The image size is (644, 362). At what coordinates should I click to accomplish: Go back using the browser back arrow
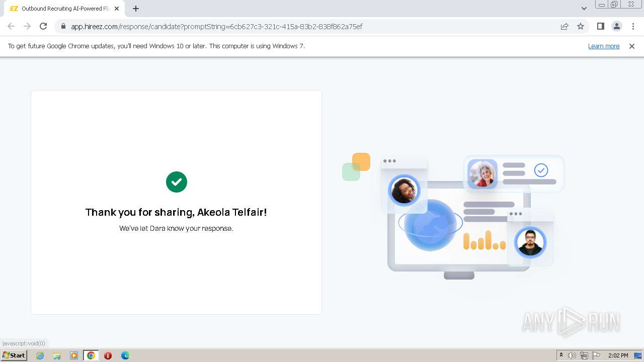(x=11, y=26)
